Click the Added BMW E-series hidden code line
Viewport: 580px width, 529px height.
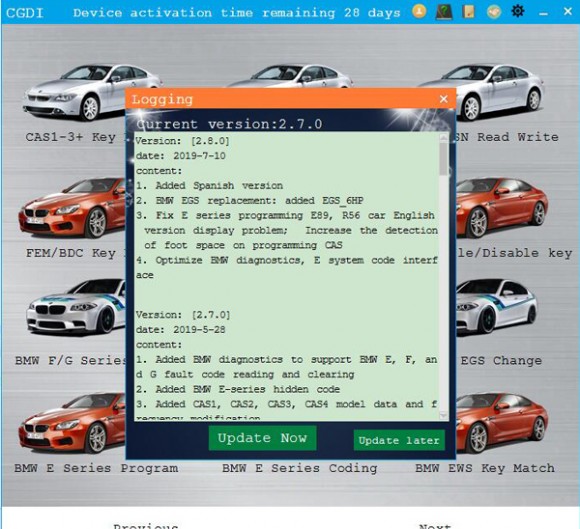(x=238, y=389)
